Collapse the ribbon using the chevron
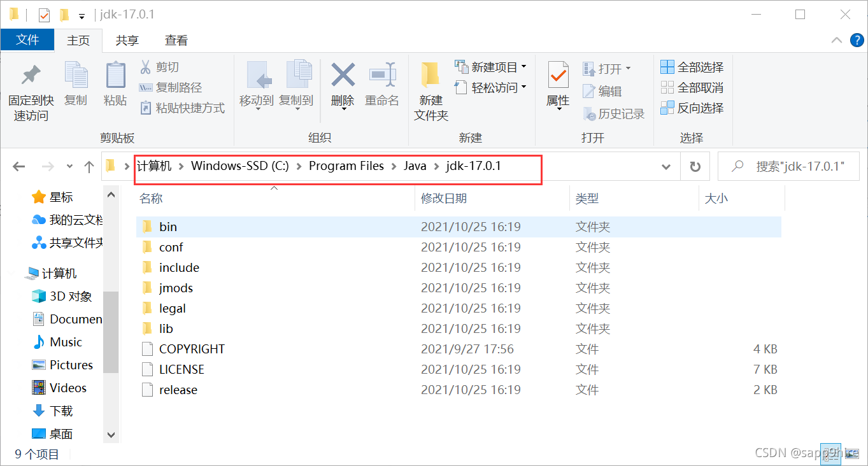868x466 pixels. (837, 40)
